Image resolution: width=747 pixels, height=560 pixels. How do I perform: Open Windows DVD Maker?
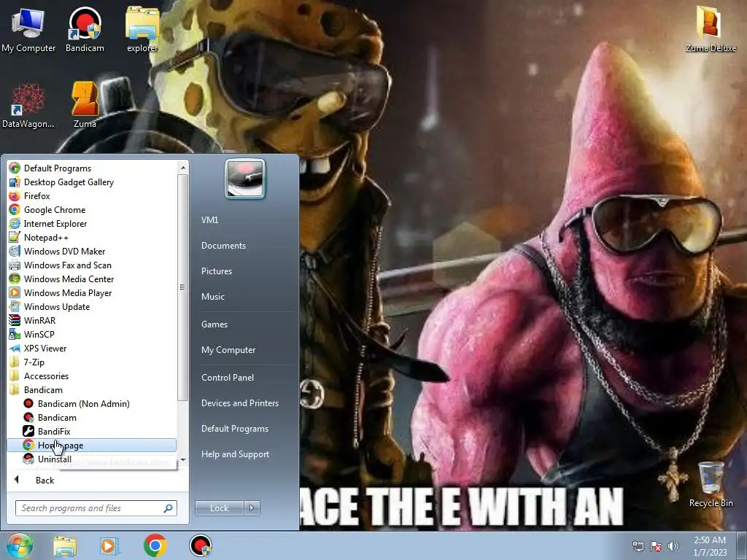[x=92, y=251]
